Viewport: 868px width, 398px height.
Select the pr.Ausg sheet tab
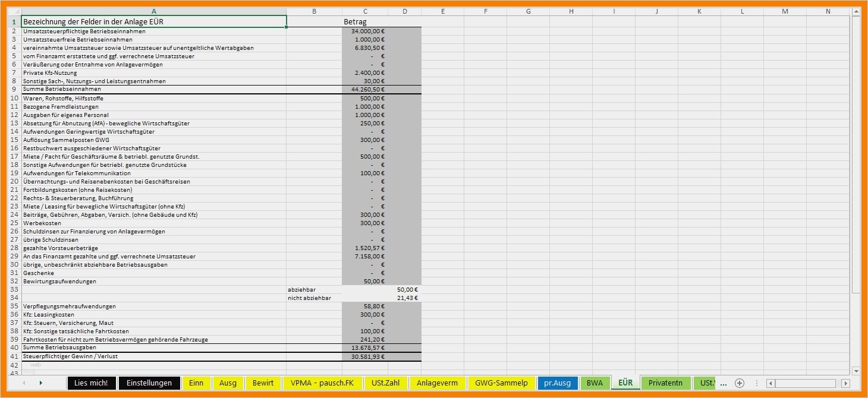click(558, 383)
